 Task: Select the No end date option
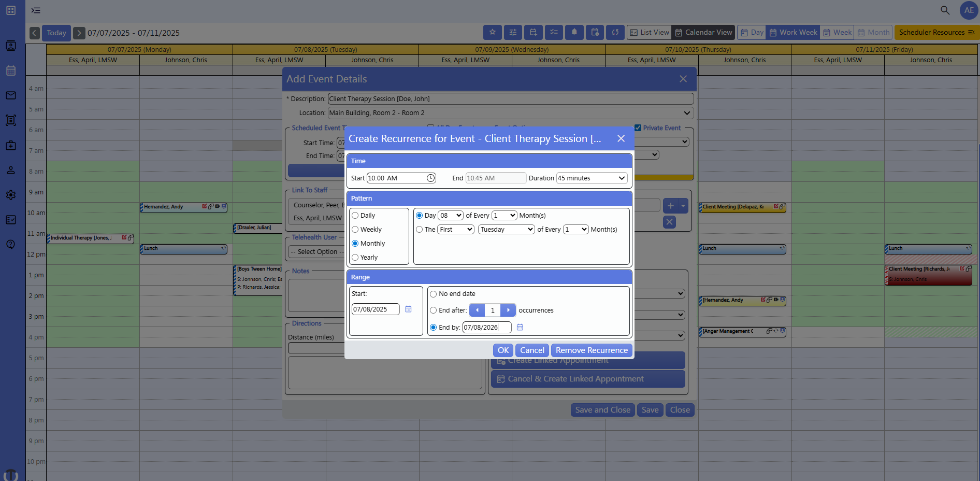point(434,294)
